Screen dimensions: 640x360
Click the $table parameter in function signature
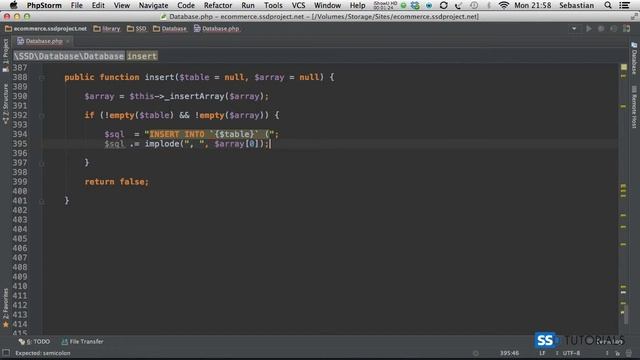coord(194,77)
